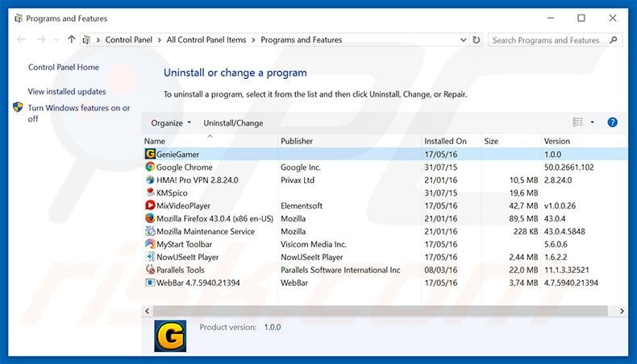The width and height of the screenshot is (637, 364).
Task: Sort by the Publisher column header
Action: [x=350, y=141]
